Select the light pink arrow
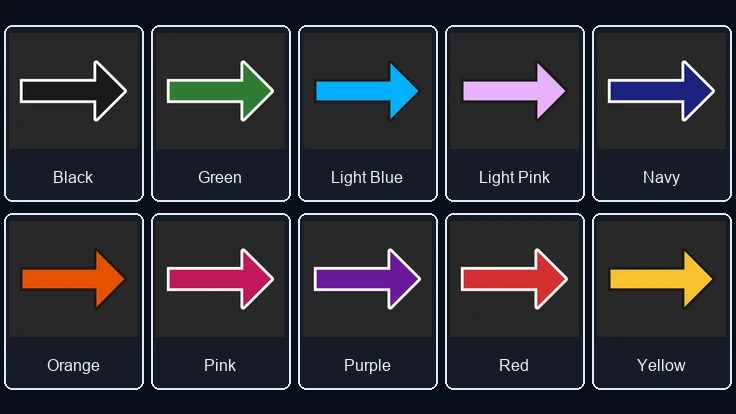Viewport: 736px width, 414px height. (x=514, y=91)
